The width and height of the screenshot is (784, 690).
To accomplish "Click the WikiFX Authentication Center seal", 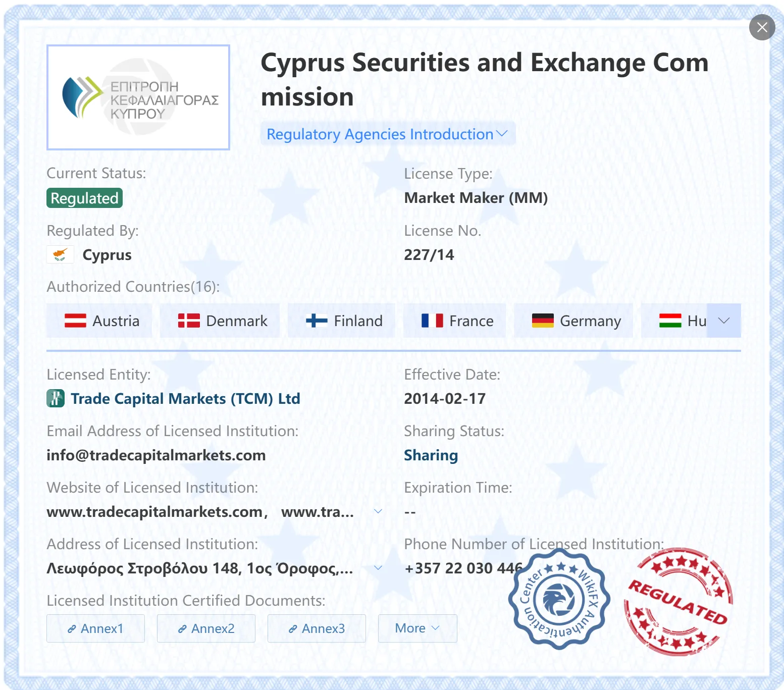I will (559, 599).
